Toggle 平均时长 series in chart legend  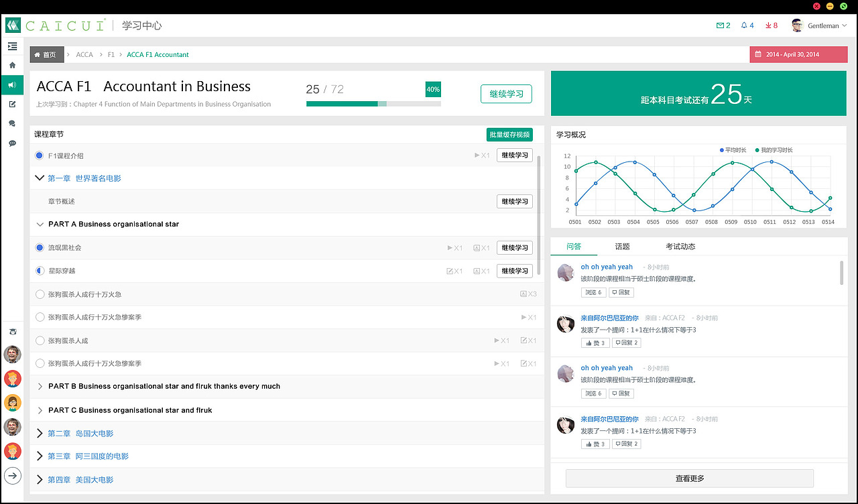734,150
